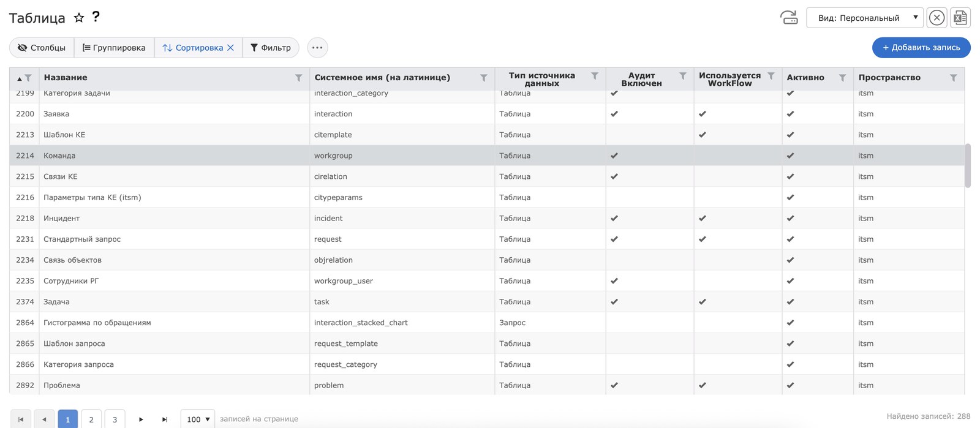Viewport: 980px width, 428px height.
Task: Toggle Аудит Включен check for Стандартный запрос row
Action: pyautogui.click(x=614, y=239)
